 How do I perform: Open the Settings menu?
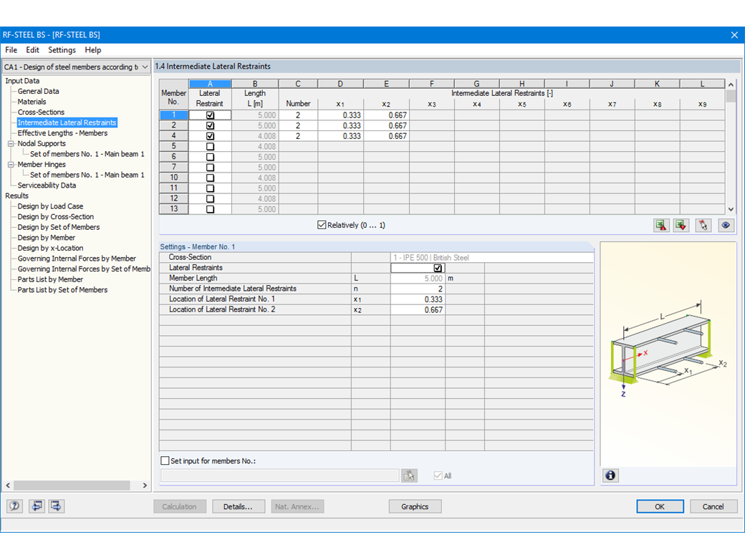tap(62, 50)
